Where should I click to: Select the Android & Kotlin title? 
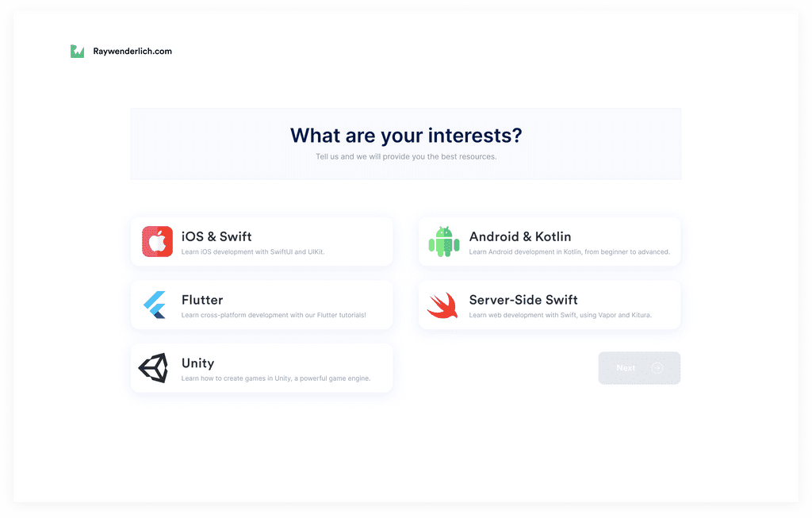[x=519, y=236]
